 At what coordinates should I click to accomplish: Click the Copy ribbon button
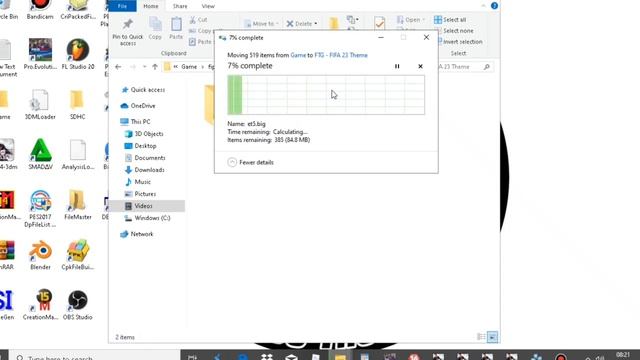tap(155, 29)
